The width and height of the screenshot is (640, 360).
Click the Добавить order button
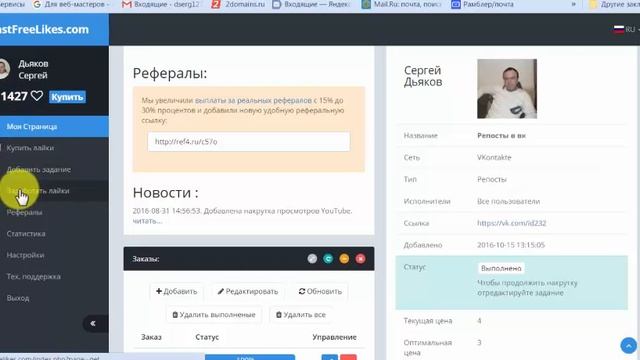[x=176, y=291]
